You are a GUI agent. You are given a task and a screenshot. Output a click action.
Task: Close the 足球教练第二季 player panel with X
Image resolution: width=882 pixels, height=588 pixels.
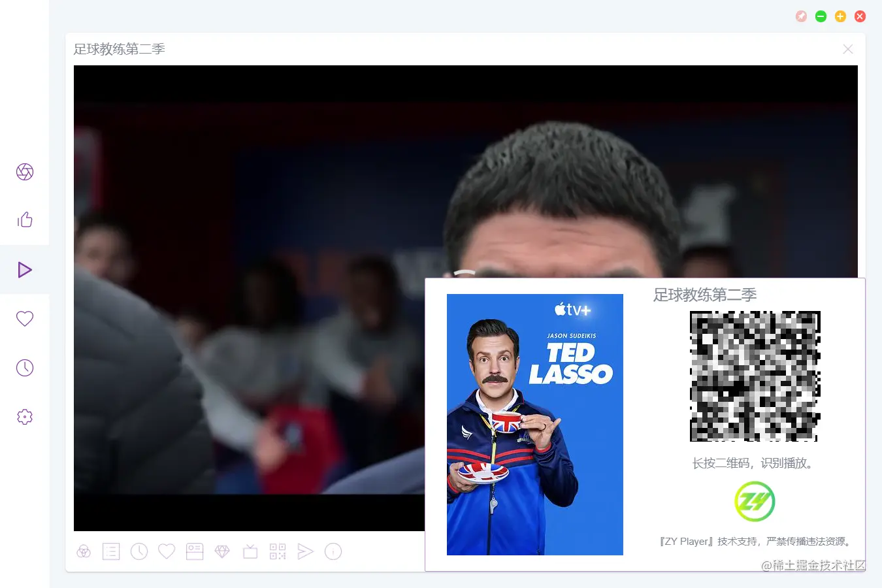pos(848,49)
